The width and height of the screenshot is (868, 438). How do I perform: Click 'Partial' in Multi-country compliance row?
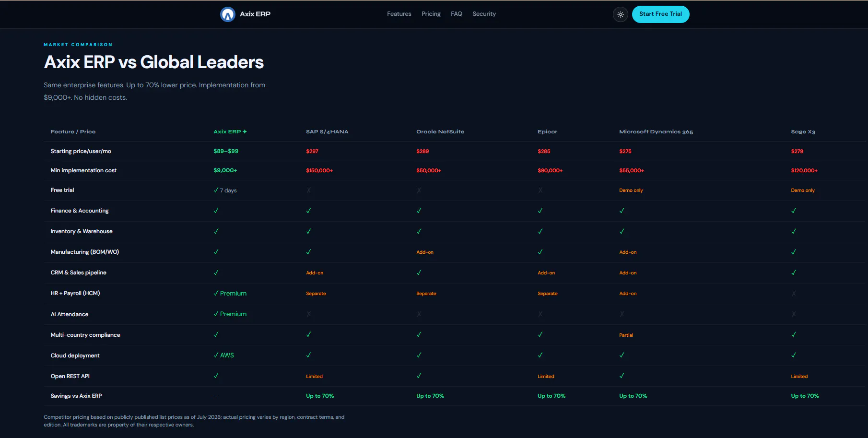tap(626, 335)
